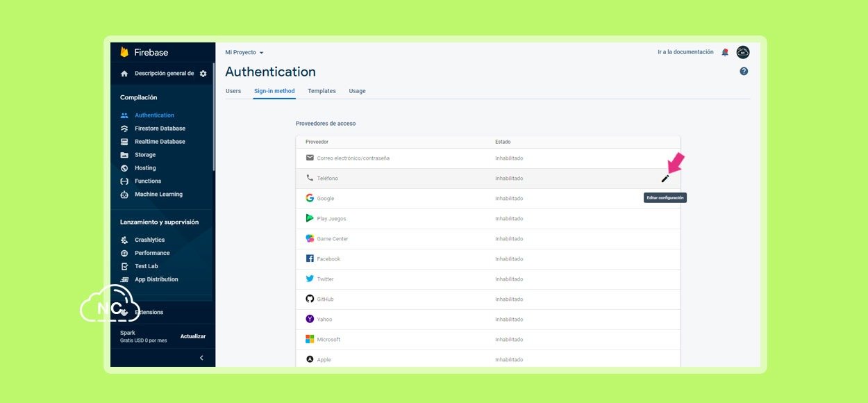Viewport: 868px width, 403px height.
Task: Open the Usage tab
Action: (357, 91)
